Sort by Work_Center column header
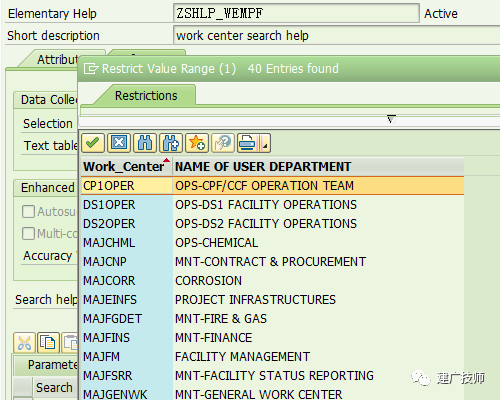The image size is (500, 400). click(127, 166)
